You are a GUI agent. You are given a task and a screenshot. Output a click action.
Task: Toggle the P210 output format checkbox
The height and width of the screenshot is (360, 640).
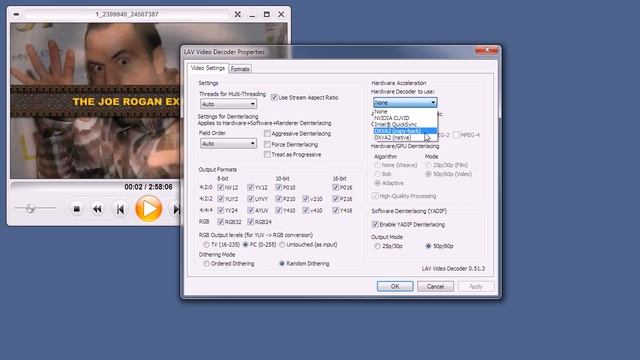tap(278, 199)
